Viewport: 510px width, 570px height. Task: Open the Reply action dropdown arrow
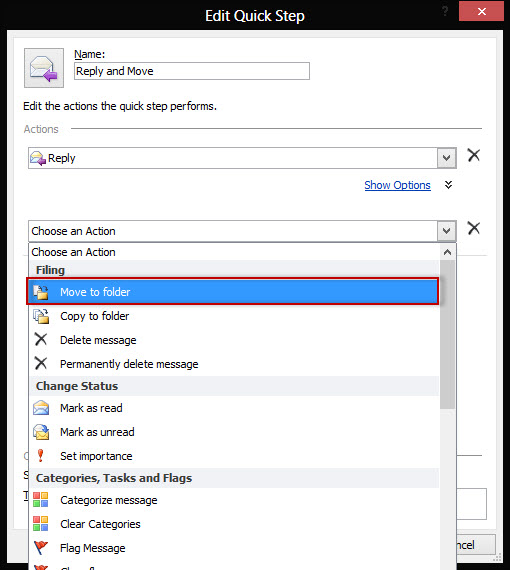click(x=446, y=158)
